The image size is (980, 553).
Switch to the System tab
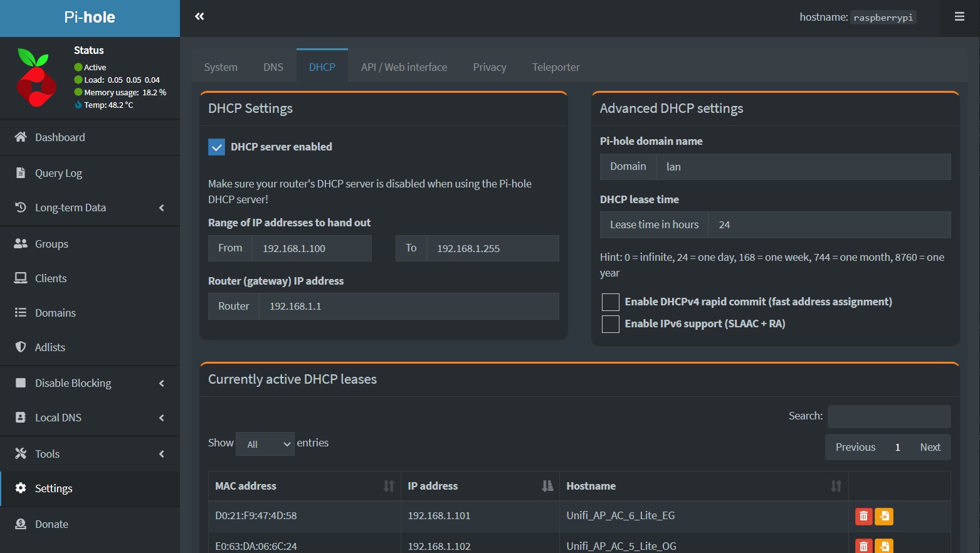click(x=221, y=66)
